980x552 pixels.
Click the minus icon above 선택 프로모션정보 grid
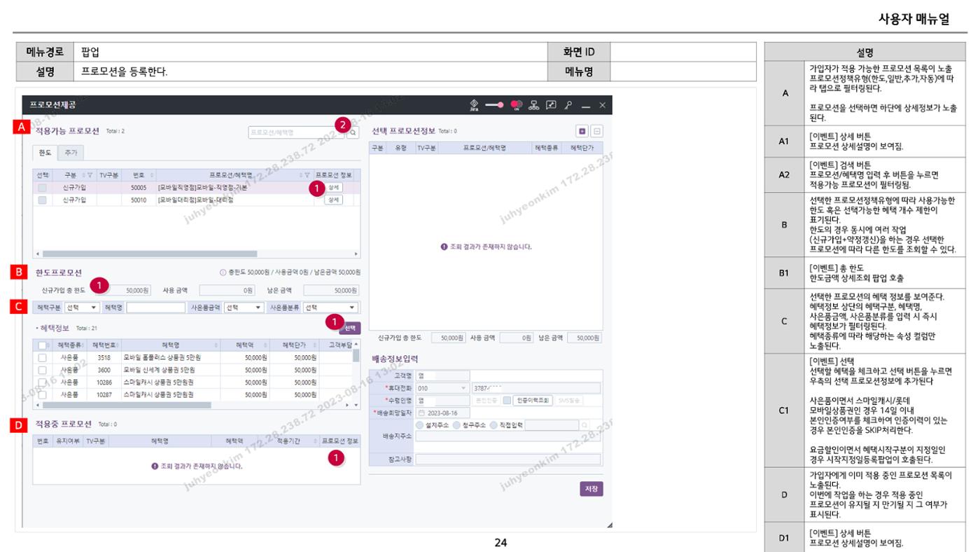(x=597, y=131)
